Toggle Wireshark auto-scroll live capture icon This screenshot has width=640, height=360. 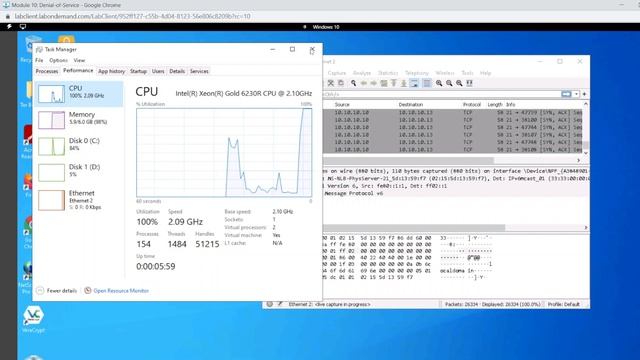coord(414,83)
